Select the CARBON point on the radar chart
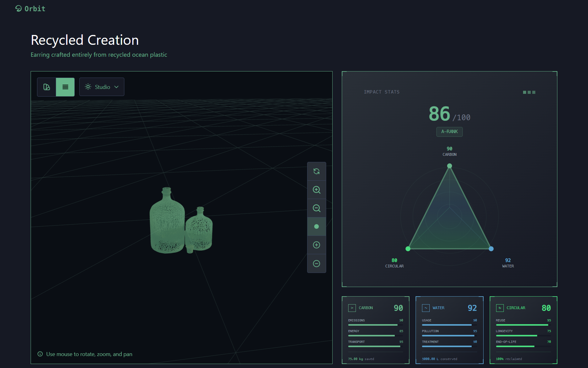 (449, 166)
